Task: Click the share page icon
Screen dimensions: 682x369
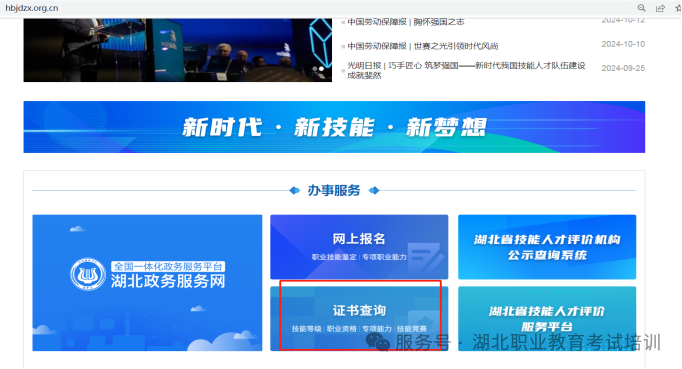Action: 660,8
